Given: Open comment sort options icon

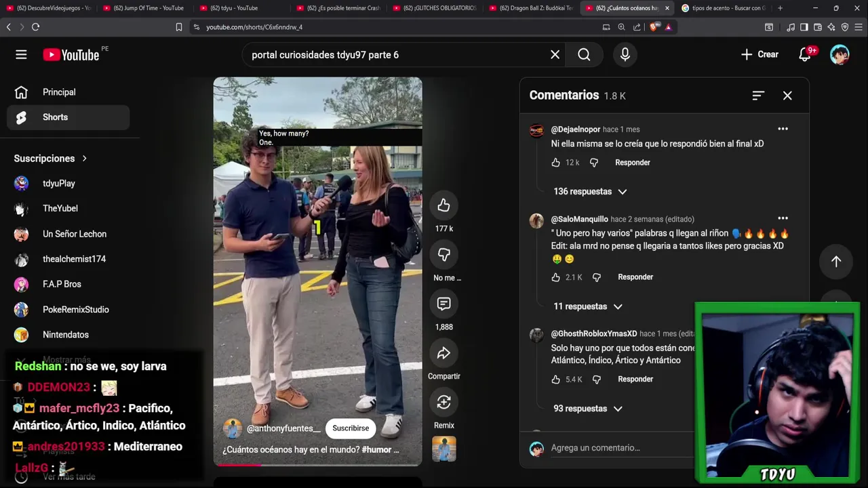Looking at the screenshot, I should (x=758, y=96).
